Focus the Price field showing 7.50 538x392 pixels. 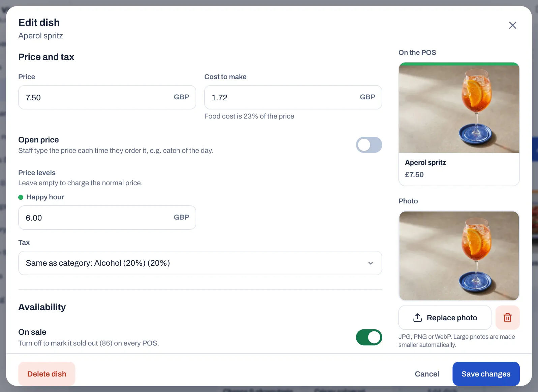(107, 97)
